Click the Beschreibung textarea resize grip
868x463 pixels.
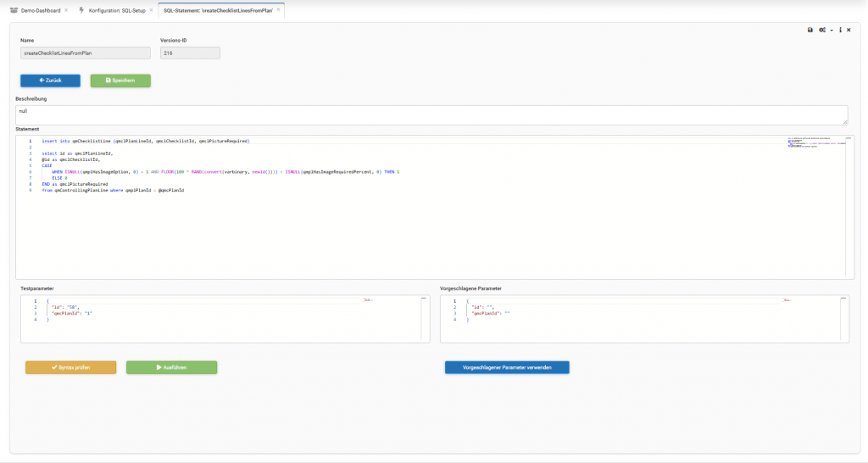tap(845, 122)
